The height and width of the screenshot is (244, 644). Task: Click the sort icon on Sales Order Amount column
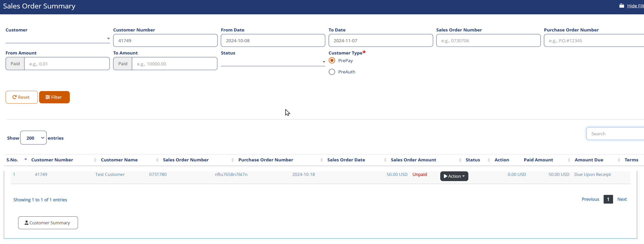460,160
